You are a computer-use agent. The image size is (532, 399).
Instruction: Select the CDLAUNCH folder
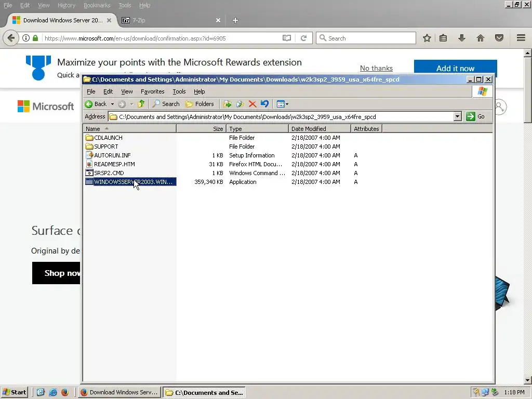(x=104, y=137)
